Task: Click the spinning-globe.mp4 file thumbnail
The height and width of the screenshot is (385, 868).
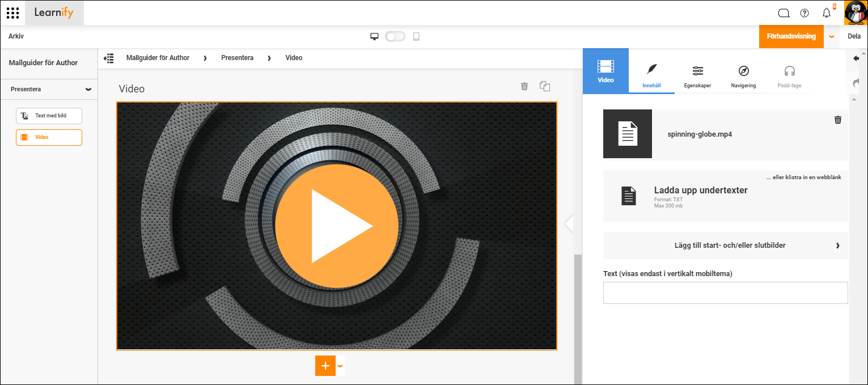Action: [x=628, y=134]
